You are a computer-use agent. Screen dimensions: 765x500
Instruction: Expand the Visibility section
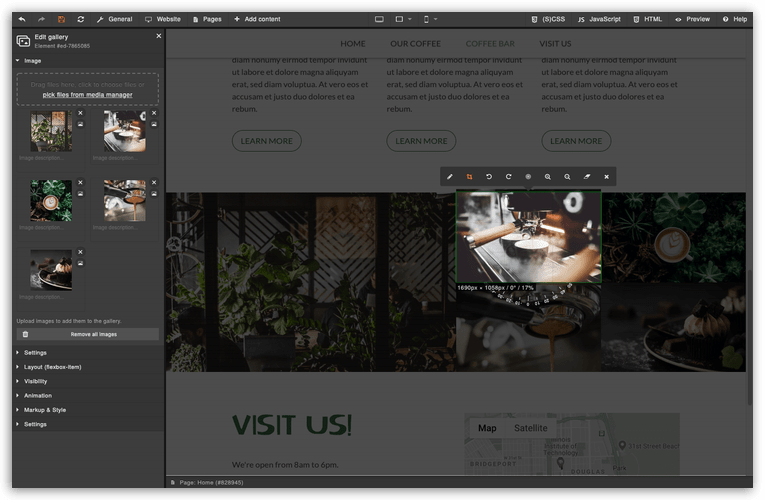pos(88,381)
